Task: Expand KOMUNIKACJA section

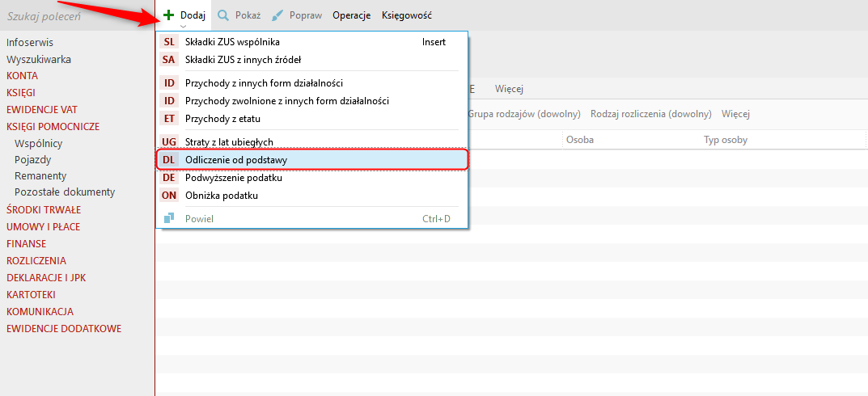Action: point(40,311)
